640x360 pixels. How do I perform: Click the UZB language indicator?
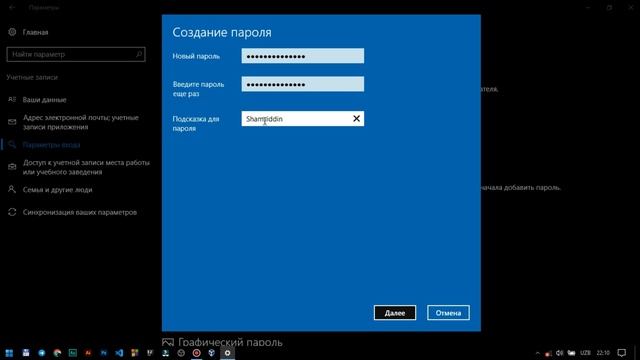[585, 353]
